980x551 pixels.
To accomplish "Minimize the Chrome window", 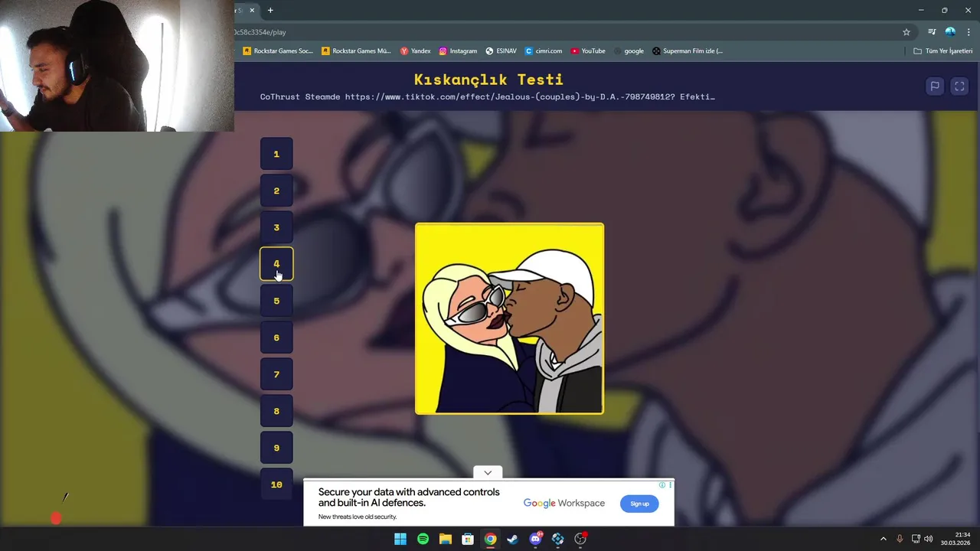I will (920, 10).
